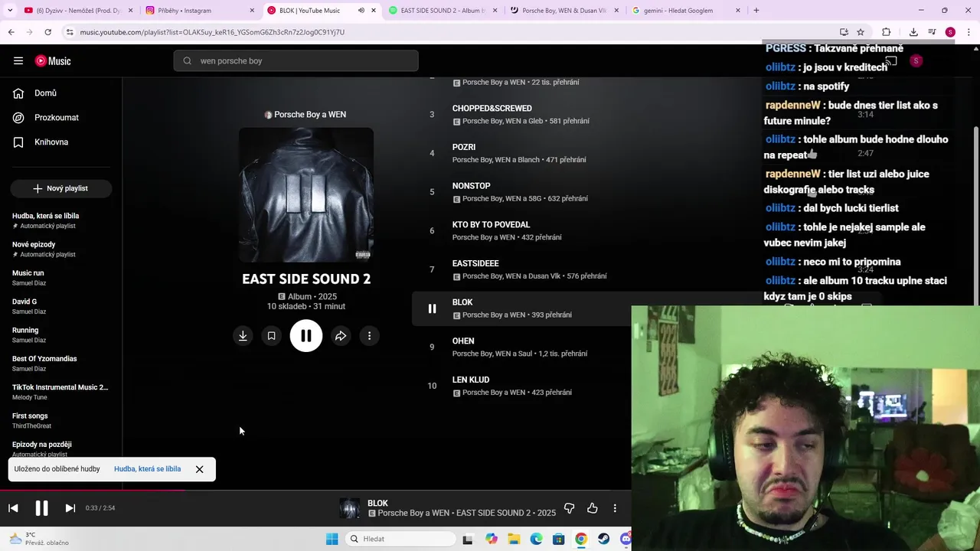Open File Explorer from taskbar
The image size is (980, 551).
pyautogui.click(x=514, y=539)
